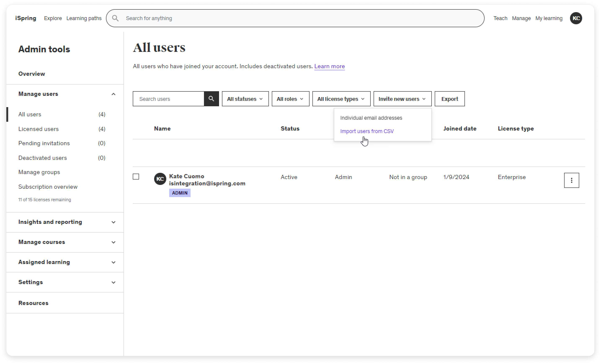Open Subscription overview in sidebar
The height and width of the screenshot is (364, 601).
pyautogui.click(x=48, y=187)
